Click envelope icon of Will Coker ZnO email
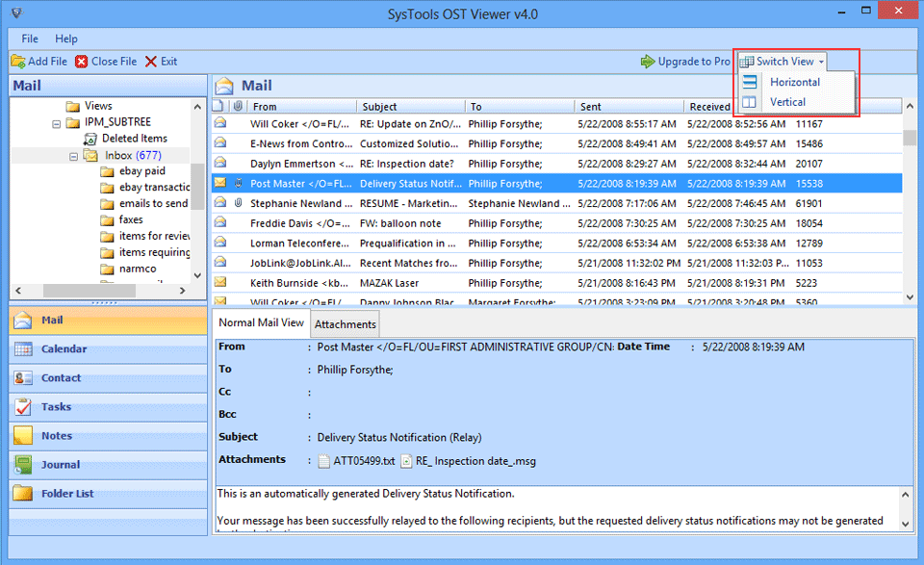This screenshot has width=924, height=565. [220, 122]
